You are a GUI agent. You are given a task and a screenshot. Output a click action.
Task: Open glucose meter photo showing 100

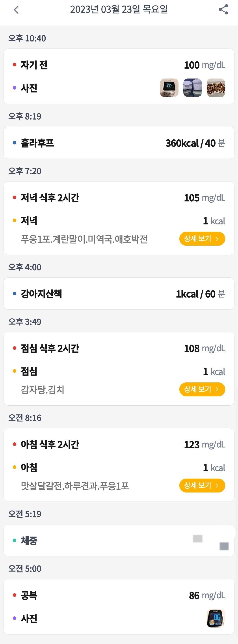(169, 88)
